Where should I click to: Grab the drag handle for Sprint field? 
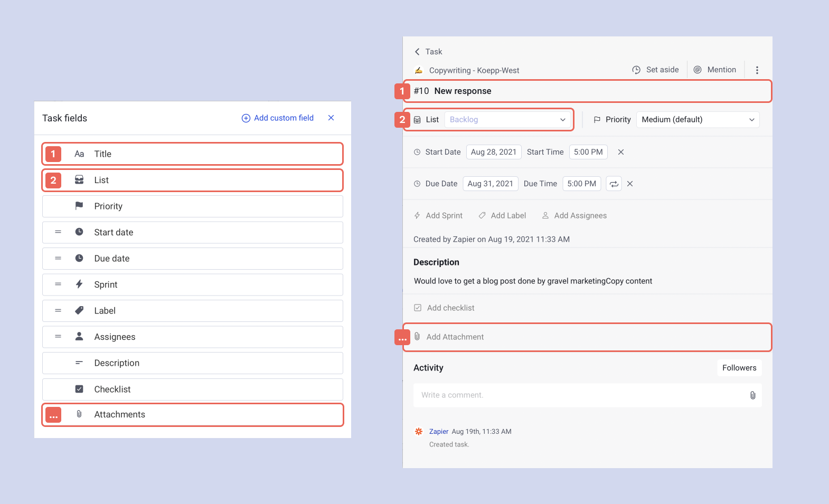58,284
